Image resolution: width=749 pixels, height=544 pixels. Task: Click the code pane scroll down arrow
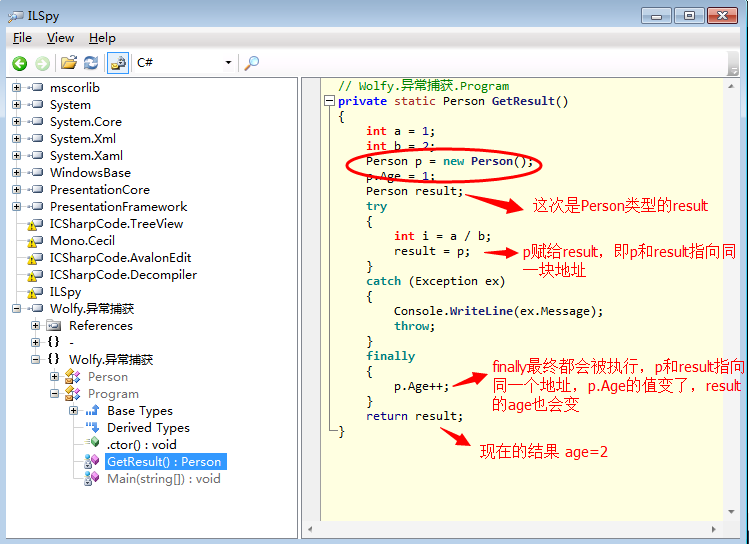(731, 512)
